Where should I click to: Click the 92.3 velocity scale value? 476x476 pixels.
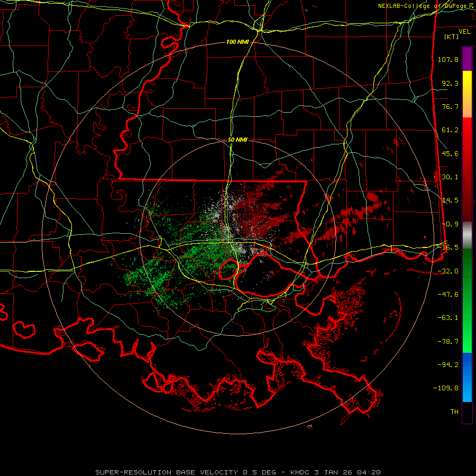pos(450,83)
